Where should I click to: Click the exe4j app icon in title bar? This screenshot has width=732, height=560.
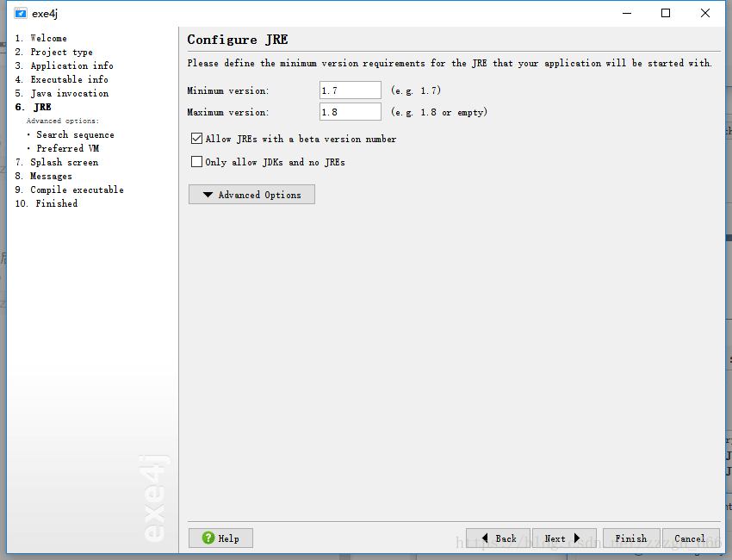click(20, 13)
